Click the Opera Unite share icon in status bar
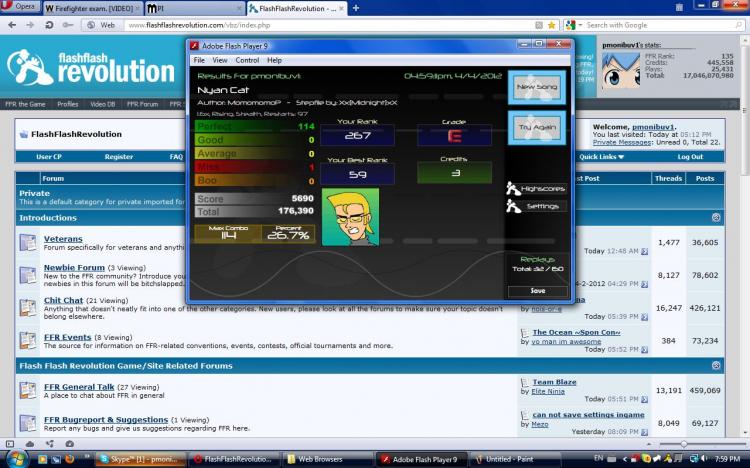 pos(50,444)
